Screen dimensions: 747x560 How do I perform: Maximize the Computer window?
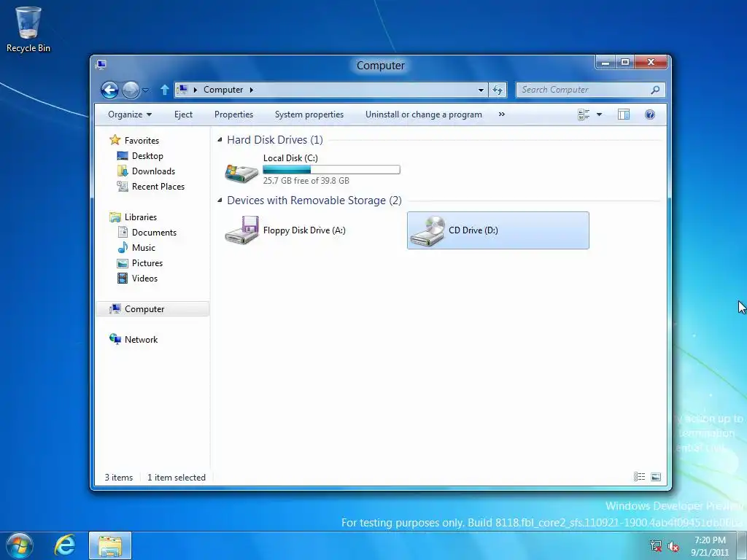point(625,63)
